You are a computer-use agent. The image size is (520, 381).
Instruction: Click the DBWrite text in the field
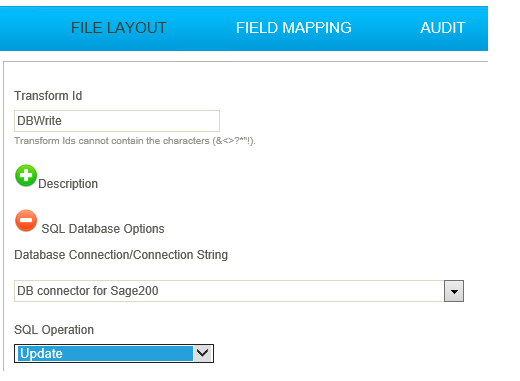coord(39,121)
